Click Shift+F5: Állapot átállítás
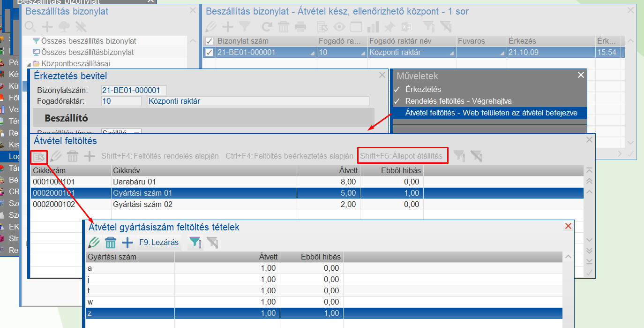This screenshot has width=644, height=328. click(401, 156)
